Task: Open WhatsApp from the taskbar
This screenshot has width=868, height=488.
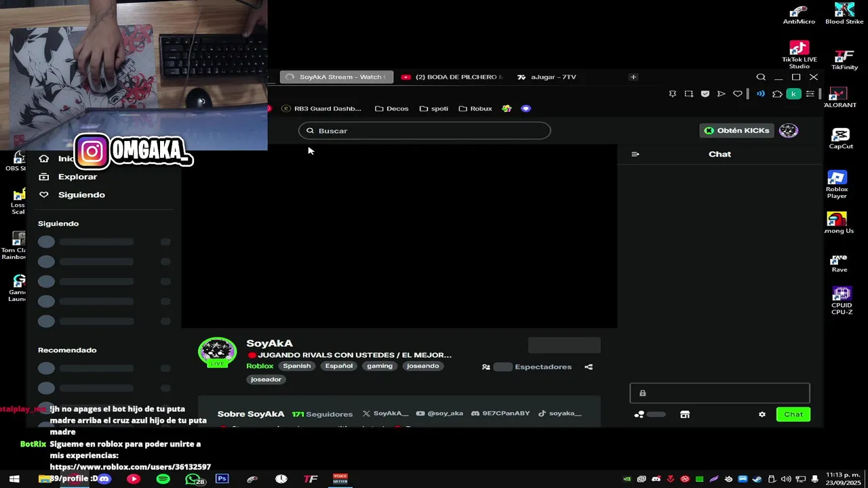Action: coord(193,479)
